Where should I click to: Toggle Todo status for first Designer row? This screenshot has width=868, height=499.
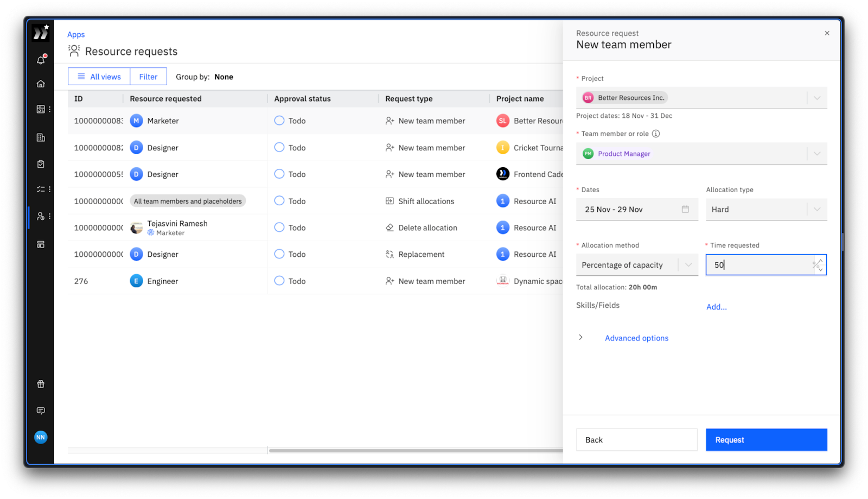[x=279, y=147]
